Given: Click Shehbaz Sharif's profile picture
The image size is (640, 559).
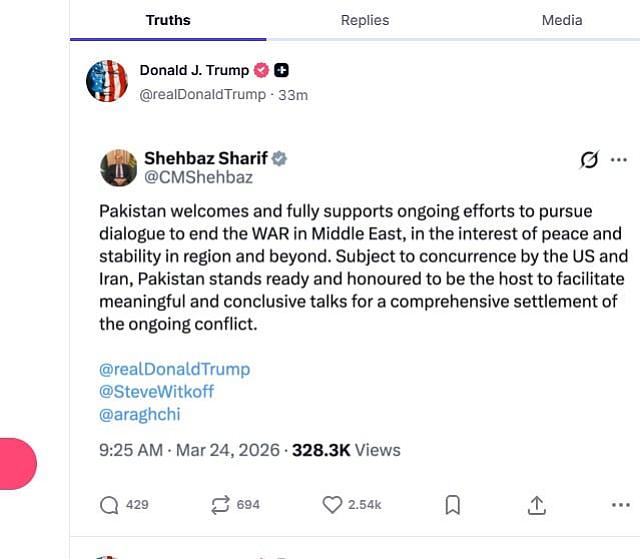Looking at the screenshot, I should click(x=118, y=167).
